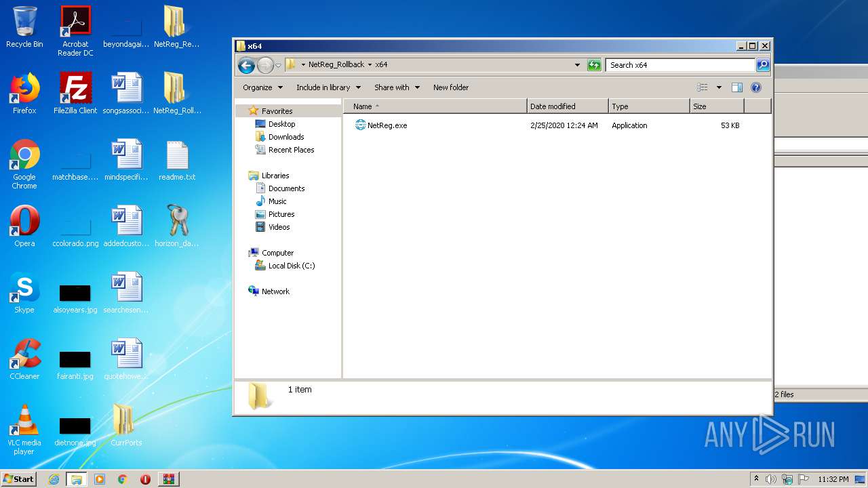The height and width of the screenshot is (488, 868).
Task: Click the search magnifier icon
Action: [x=763, y=65]
